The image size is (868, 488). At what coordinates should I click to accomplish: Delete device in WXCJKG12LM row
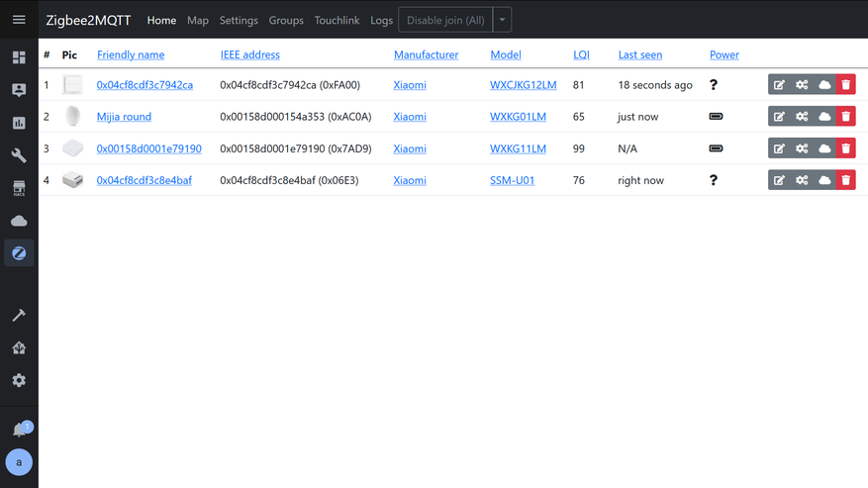(846, 85)
